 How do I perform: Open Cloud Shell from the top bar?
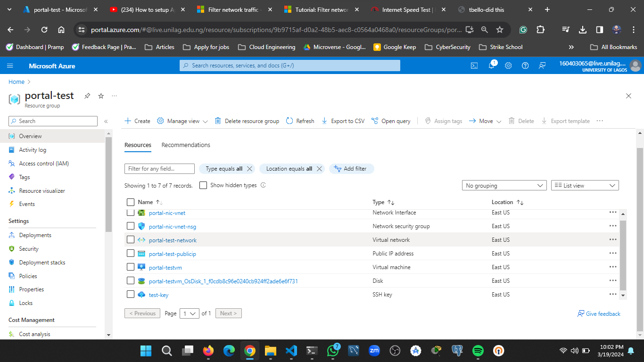click(474, 66)
